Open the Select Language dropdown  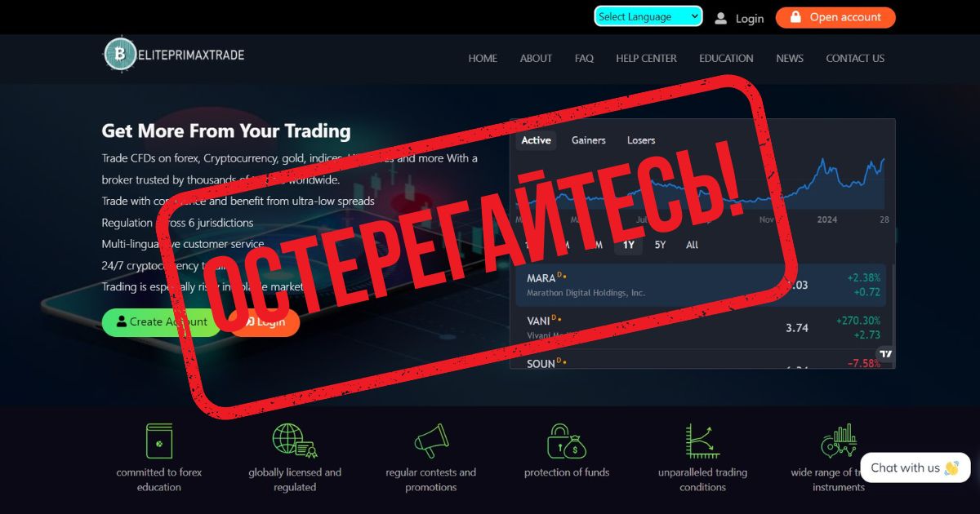tap(648, 16)
